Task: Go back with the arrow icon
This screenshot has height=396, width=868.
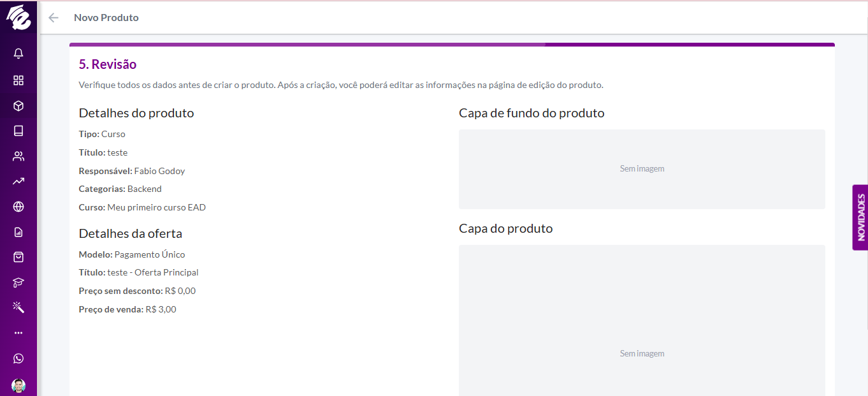Action: [54, 18]
